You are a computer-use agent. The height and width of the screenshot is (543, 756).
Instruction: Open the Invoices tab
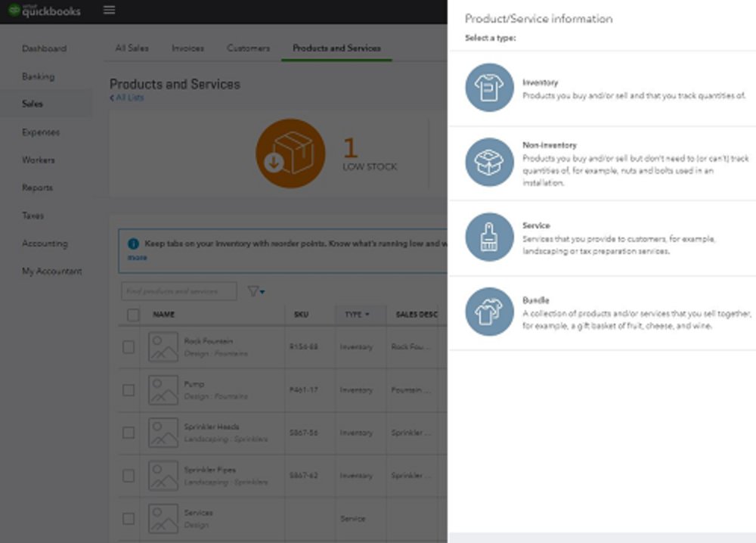coord(187,48)
